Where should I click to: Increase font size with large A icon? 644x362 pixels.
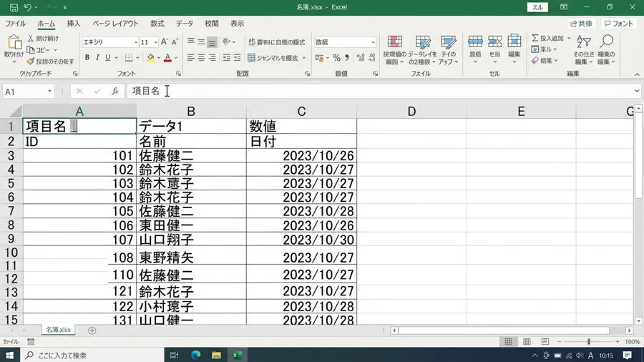165,42
